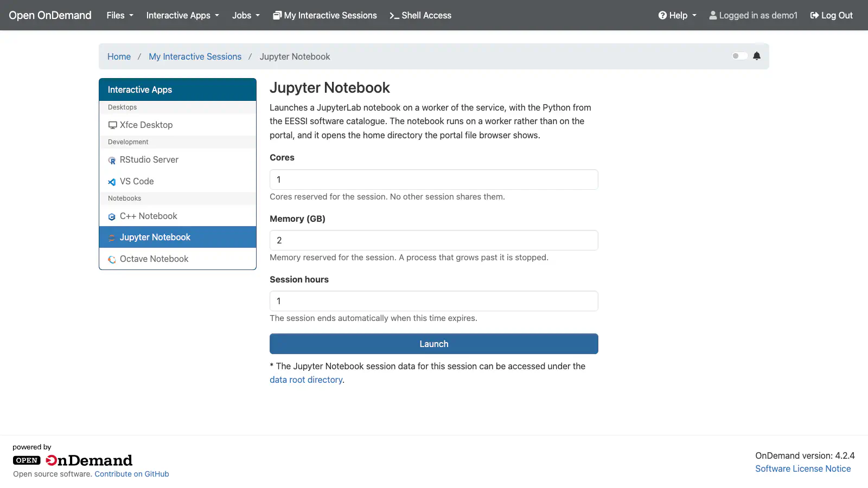This screenshot has width=868, height=488.
Task: Click the Launch button
Action: [x=434, y=344]
